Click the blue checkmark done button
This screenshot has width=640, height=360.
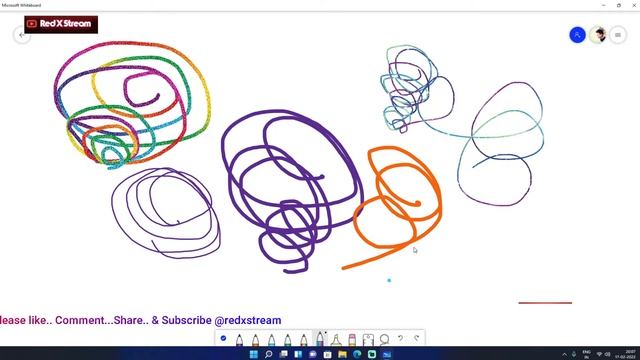[x=223, y=338]
